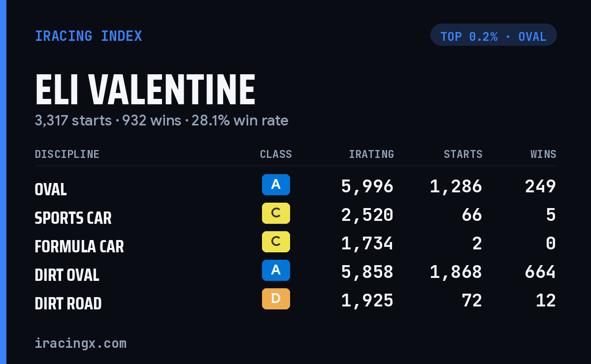Click the Sports Car class C badge
591x364 pixels.
coord(276,213)
